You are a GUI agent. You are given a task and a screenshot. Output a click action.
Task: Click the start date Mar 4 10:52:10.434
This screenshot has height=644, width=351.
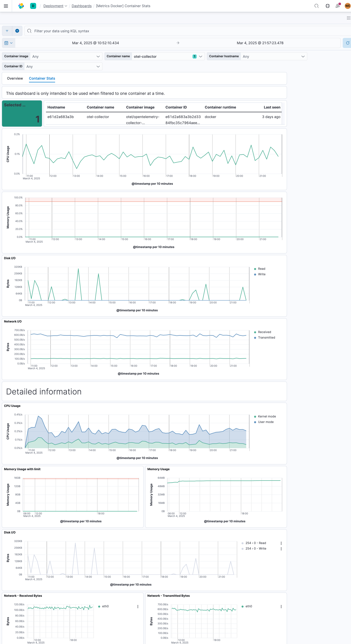point(95,43)
